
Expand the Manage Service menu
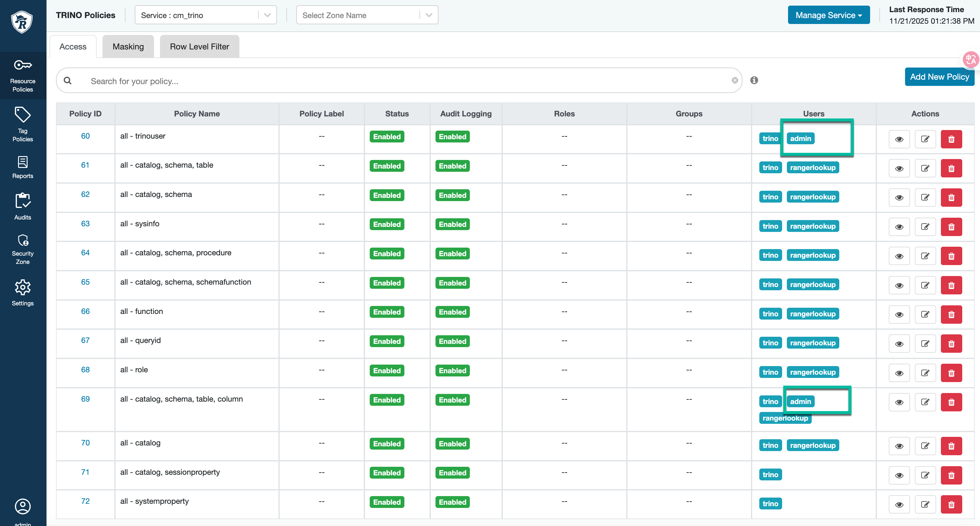click(828, 15)
